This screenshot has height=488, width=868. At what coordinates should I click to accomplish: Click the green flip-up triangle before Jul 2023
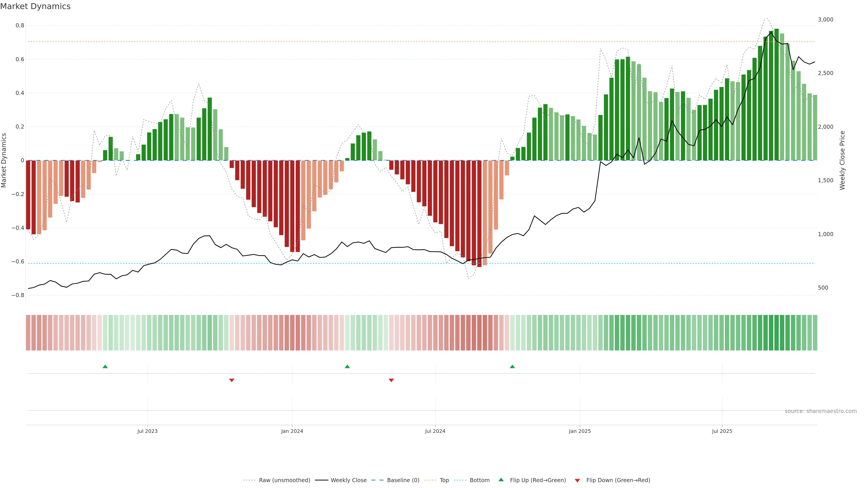click(x=105, y=366)
